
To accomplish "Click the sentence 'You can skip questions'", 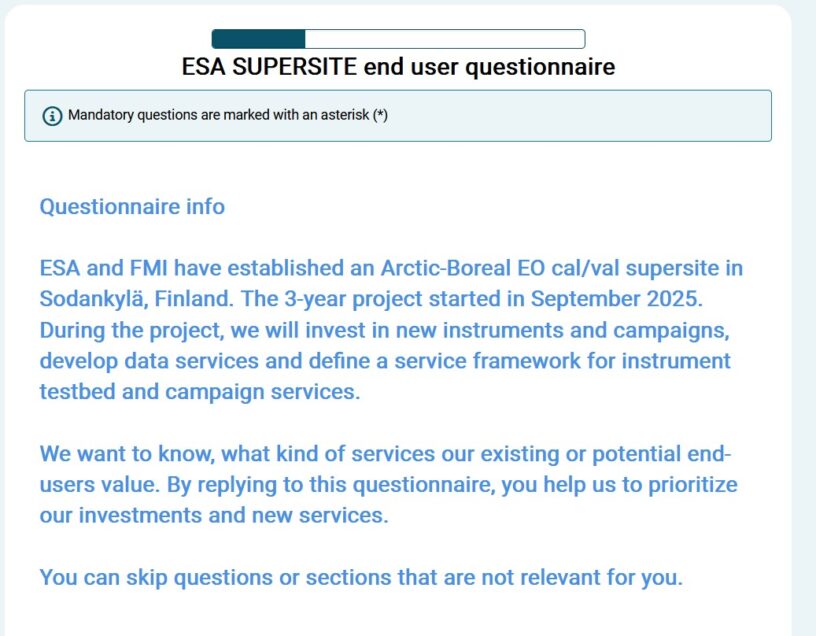I will [360, 577].
